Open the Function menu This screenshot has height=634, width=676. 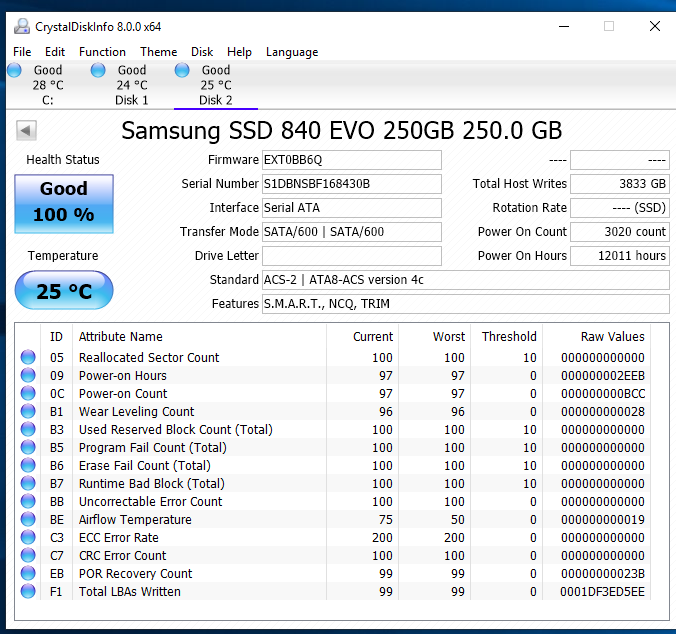point(102,52)
